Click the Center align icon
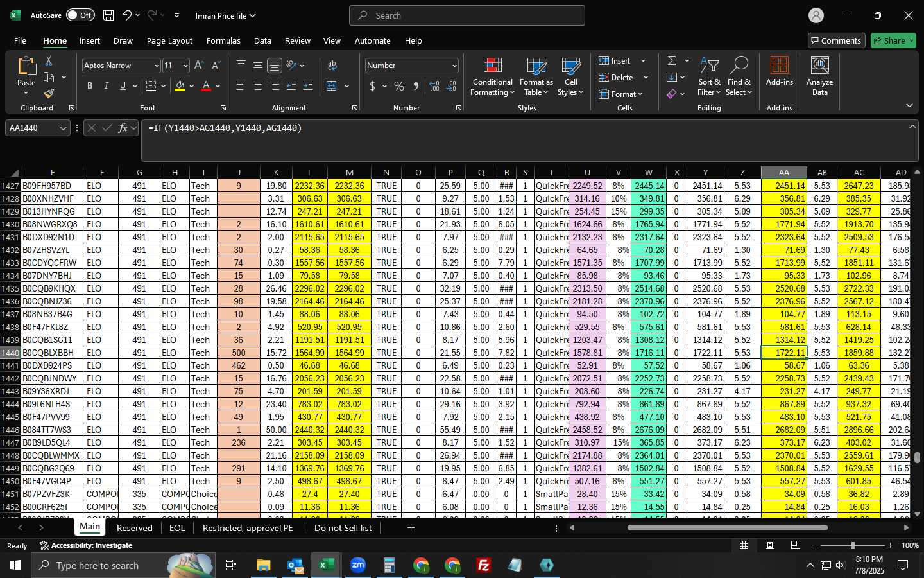This screenshot has height=578, width=924. tap(258, 86)
